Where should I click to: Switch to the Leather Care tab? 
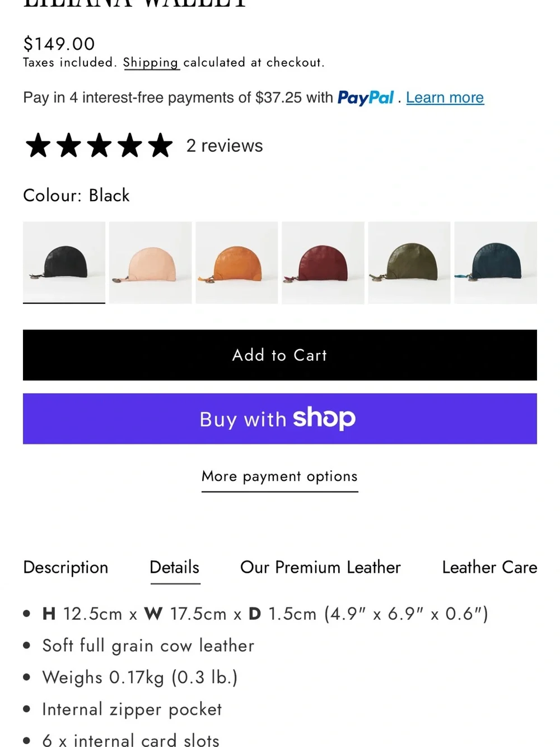click(x=489, y=567)
